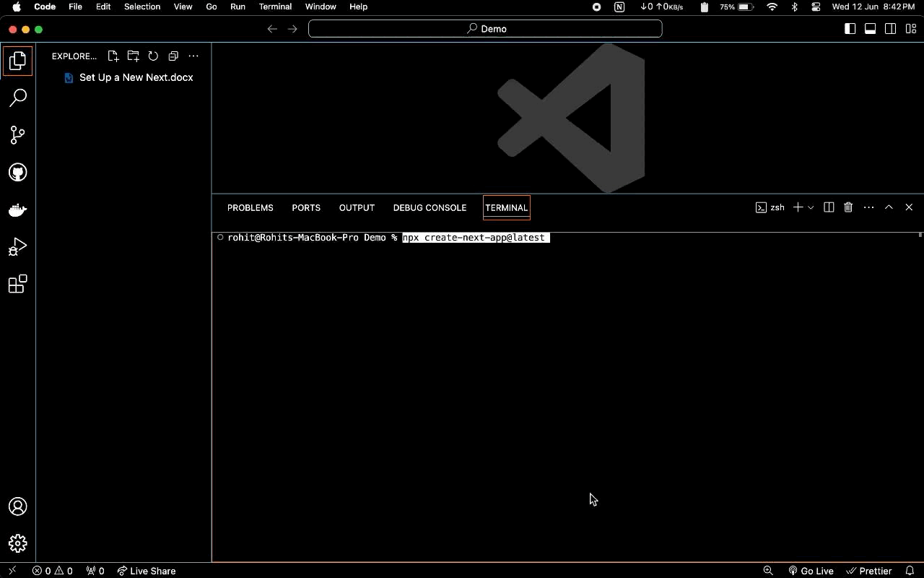The height and width of the screenshot is (578, 924).
Task: Go forward with the navigation arrow
Action: coord(292,29)
